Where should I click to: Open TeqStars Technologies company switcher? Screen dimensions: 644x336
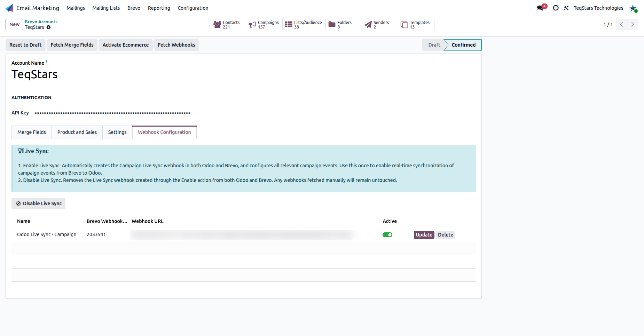(598, 8)
